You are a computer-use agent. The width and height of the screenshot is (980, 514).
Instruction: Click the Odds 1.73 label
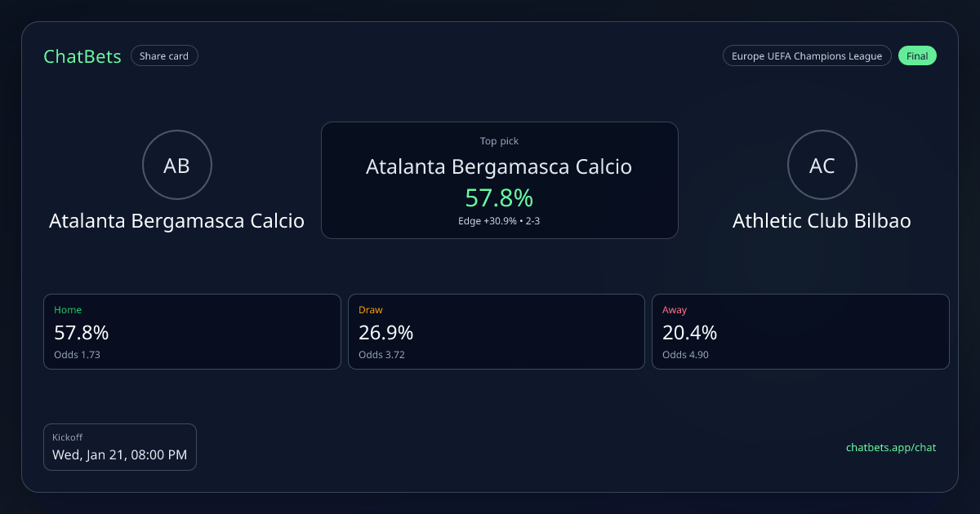click(x=77, y=355)
